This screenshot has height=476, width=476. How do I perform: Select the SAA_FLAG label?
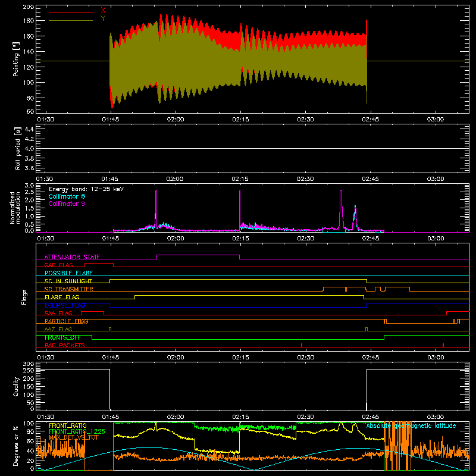point(58,313)
